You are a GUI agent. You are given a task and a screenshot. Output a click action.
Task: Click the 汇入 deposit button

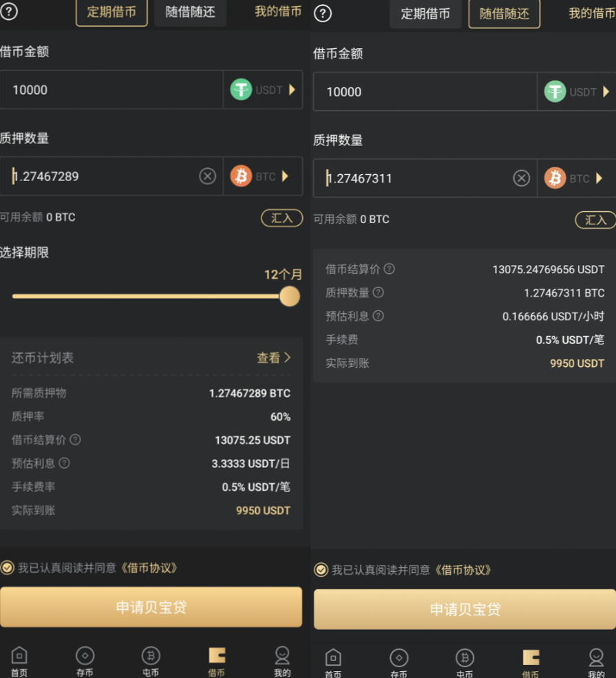click(282, 218)
